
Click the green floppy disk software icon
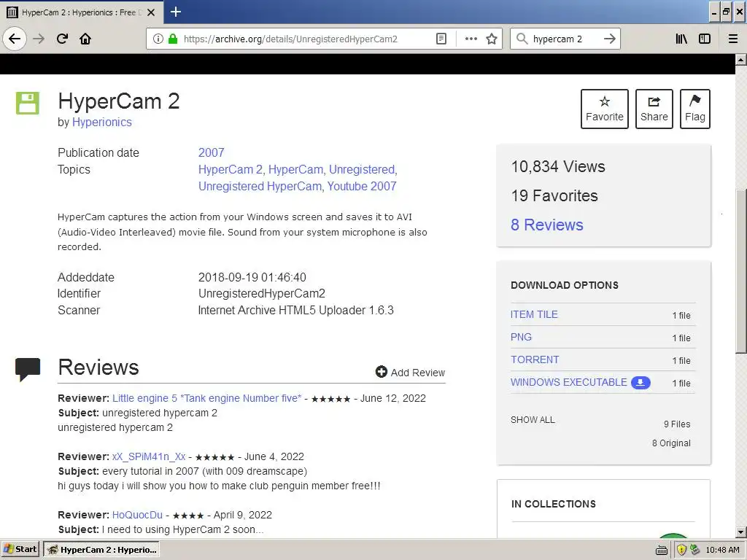pos(28,103)
